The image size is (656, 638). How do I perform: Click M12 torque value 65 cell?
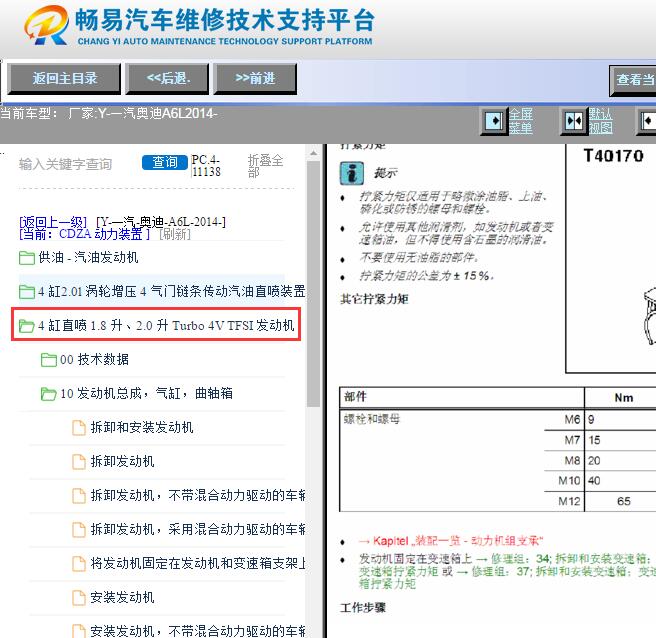click(x=620, y=501)
